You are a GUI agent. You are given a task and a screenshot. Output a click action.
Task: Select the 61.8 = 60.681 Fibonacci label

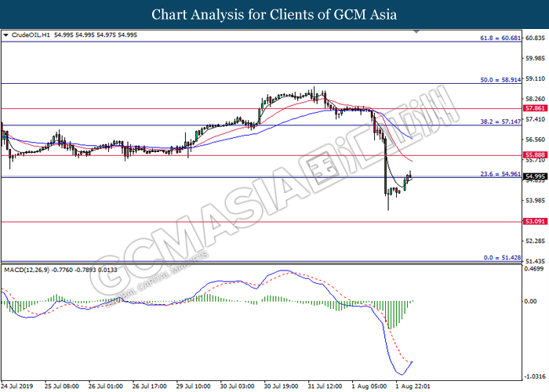(500, 38)
